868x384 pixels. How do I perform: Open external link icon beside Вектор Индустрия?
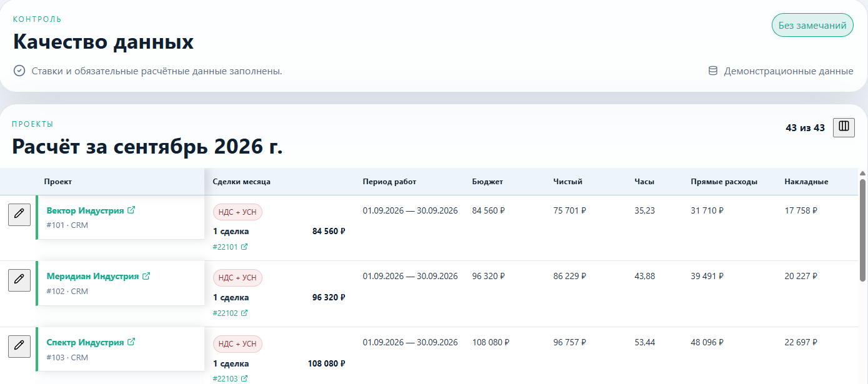[x=131, y=210]
